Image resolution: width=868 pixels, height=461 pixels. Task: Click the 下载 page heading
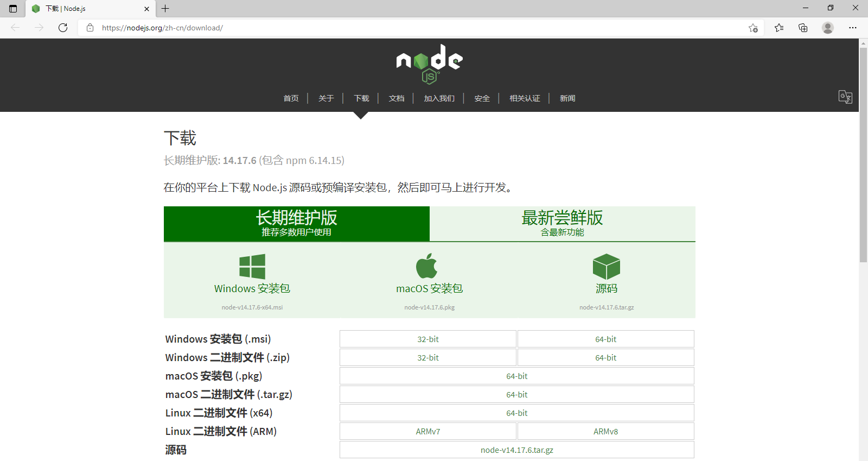[x=180, y=138]
